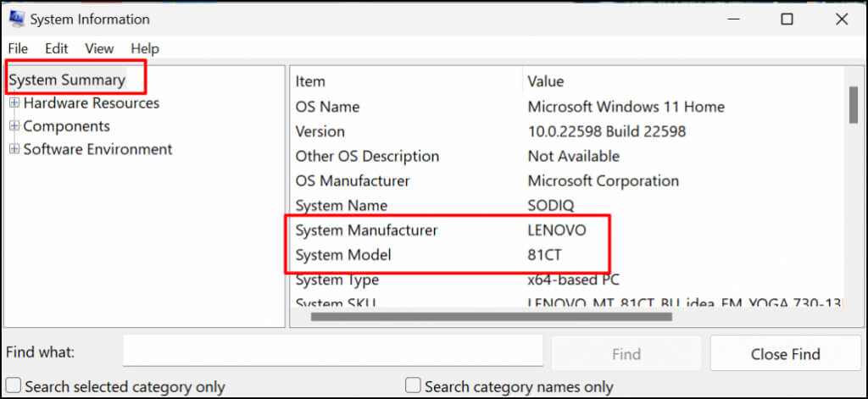Select the System Model row
The image size is (868, 399).
coord(343,255)
